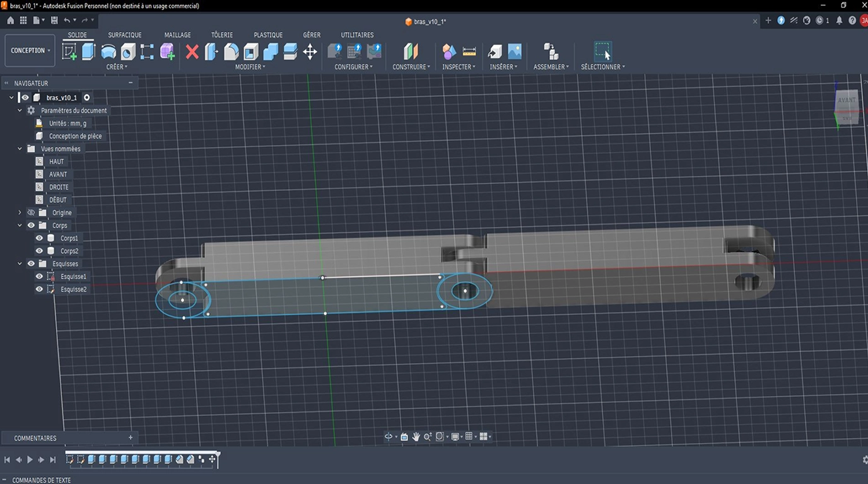Toggle visibility of Esquisse2
The image size is (868, 484).
pyautogui.click(x=39, y=289)
